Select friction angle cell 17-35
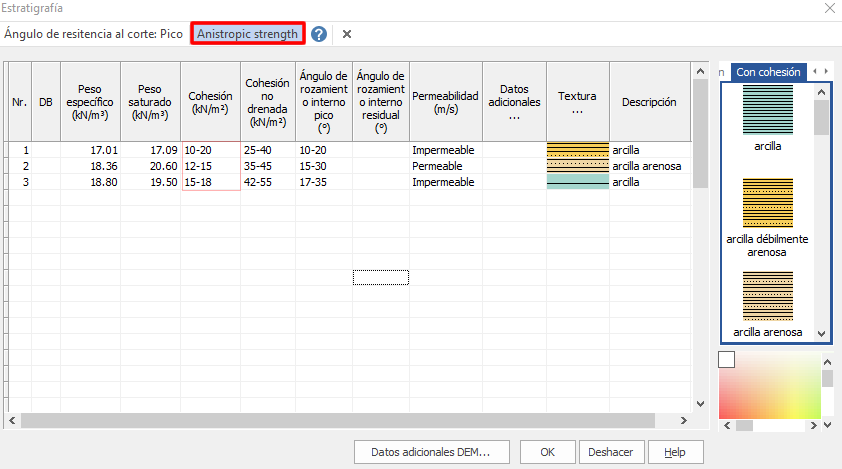This screenshot has width=842, height=469. (324, 182)
